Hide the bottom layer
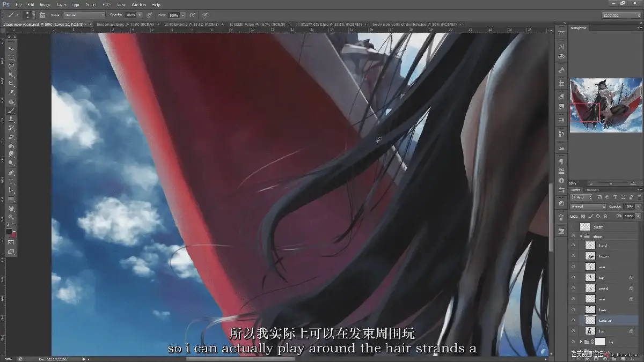The image size is (644, 362). [573, 256]
